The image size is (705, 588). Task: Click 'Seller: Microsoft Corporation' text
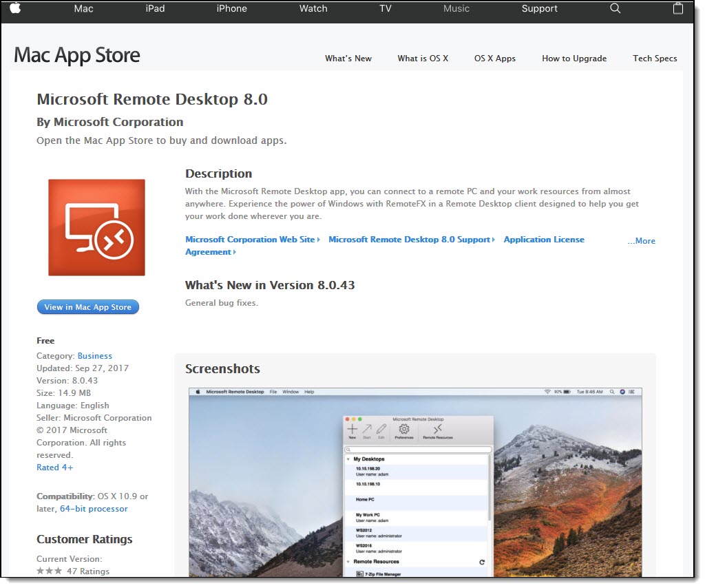pyautogui.click(x=94, y=418)
